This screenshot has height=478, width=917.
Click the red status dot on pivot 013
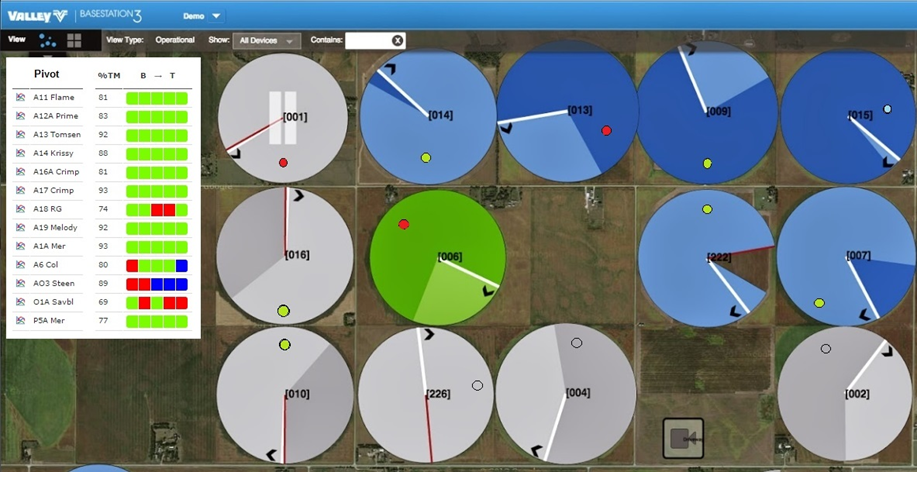tap(606, 130)
